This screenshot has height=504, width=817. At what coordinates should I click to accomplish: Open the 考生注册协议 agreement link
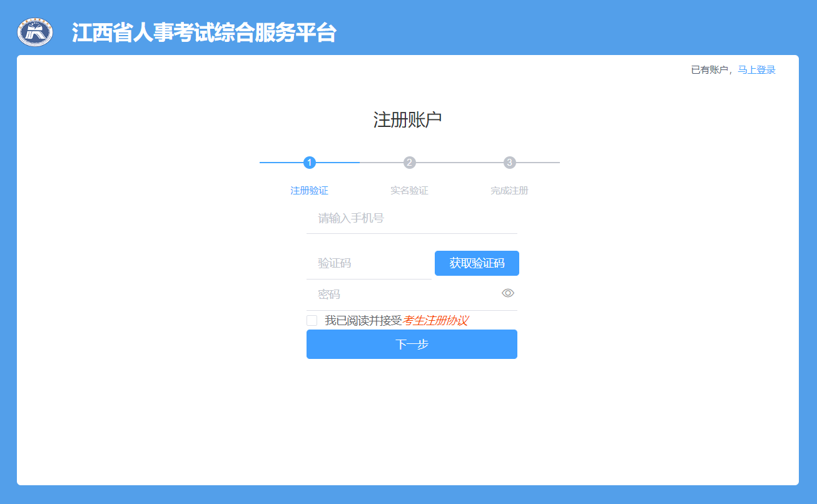pos(435,321)
